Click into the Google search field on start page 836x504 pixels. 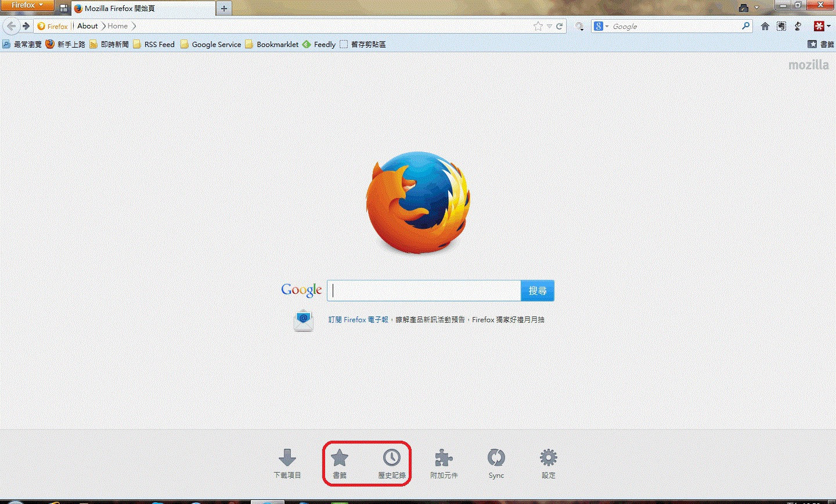click(424, 291)
